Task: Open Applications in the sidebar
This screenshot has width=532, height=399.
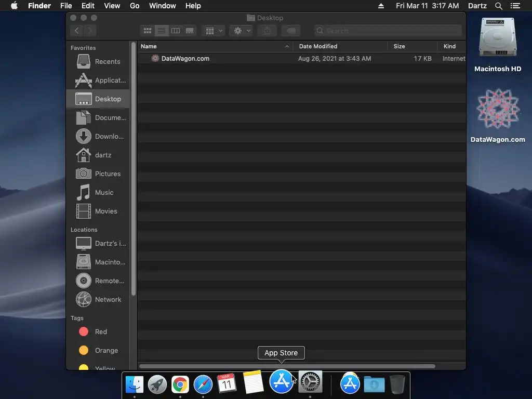Action: click(x=98, y=81)
